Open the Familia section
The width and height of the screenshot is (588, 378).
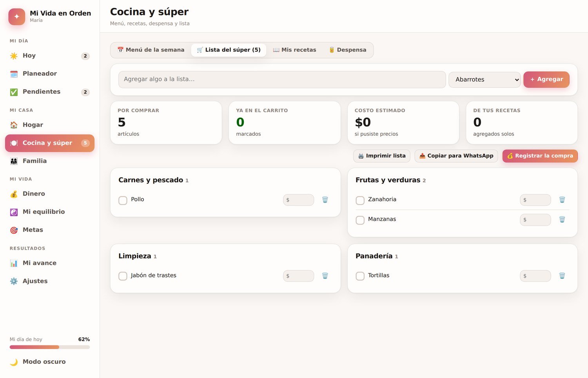(50, 161)
